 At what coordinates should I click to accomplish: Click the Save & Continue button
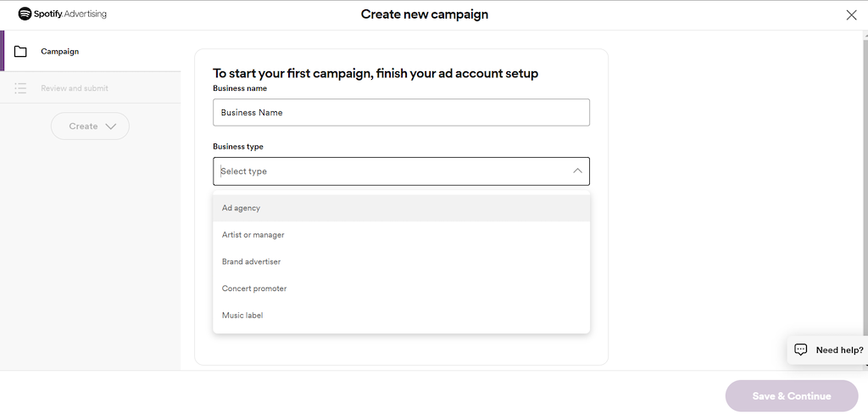(792, 395)
